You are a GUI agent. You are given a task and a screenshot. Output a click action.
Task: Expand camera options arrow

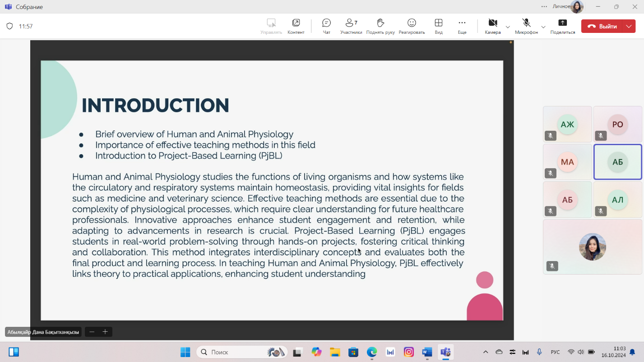508,27
